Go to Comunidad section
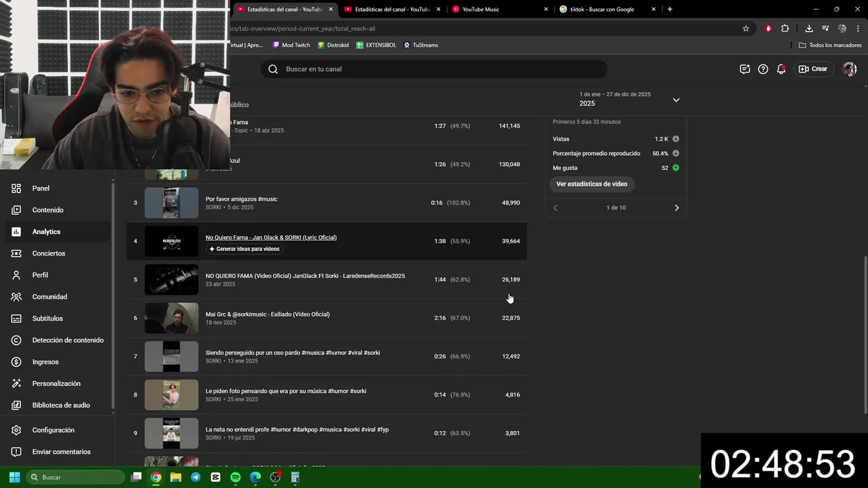Screen dimensions: 868x488 pyautogui.click(x=58, y=297)
